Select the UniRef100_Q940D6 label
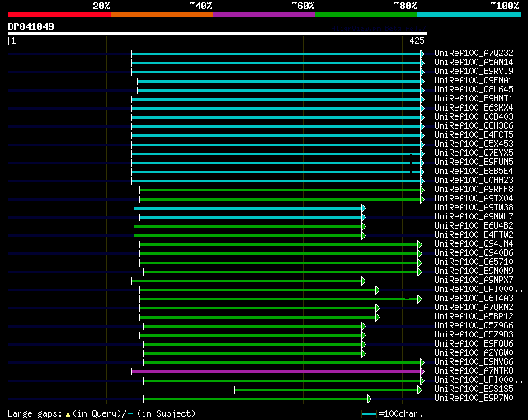 pos(474,253)
